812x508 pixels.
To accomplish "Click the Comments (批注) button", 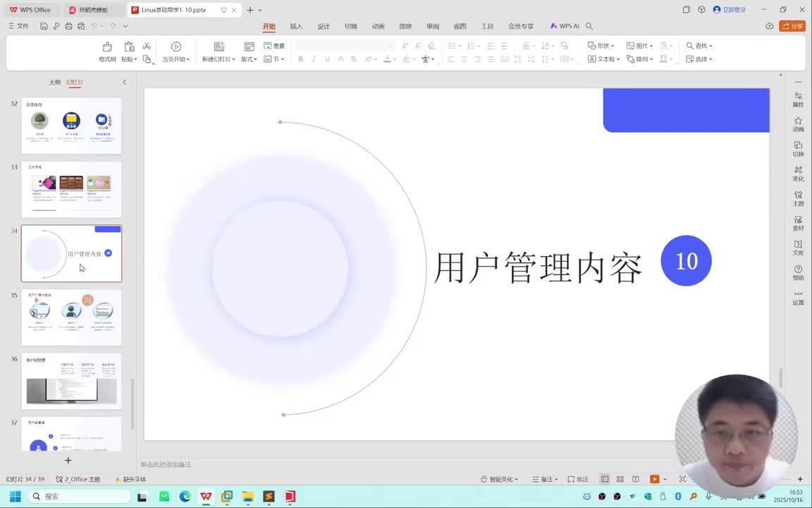I will click(578, 479).
